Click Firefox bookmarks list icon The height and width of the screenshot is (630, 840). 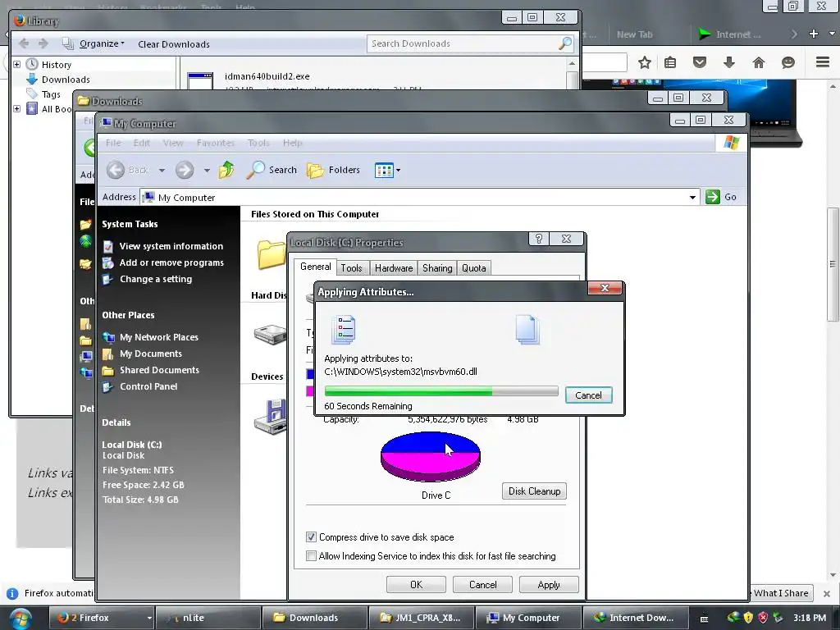pos(670,62)
